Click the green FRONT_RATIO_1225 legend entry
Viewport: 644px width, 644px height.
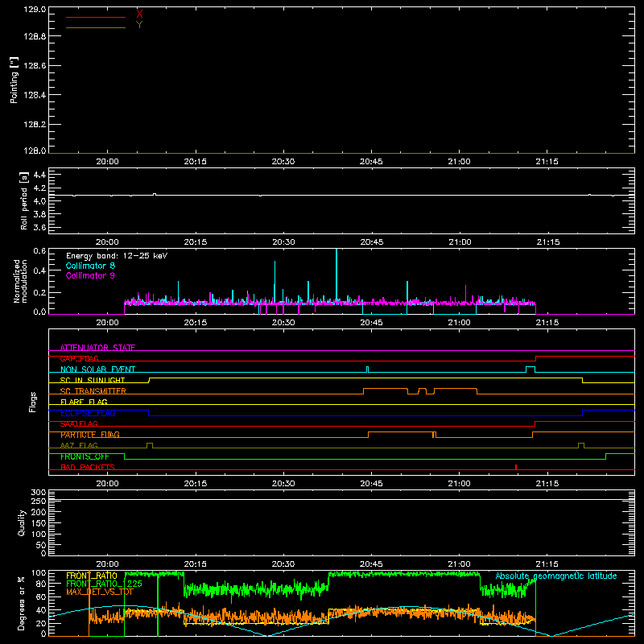coord(104,584)
